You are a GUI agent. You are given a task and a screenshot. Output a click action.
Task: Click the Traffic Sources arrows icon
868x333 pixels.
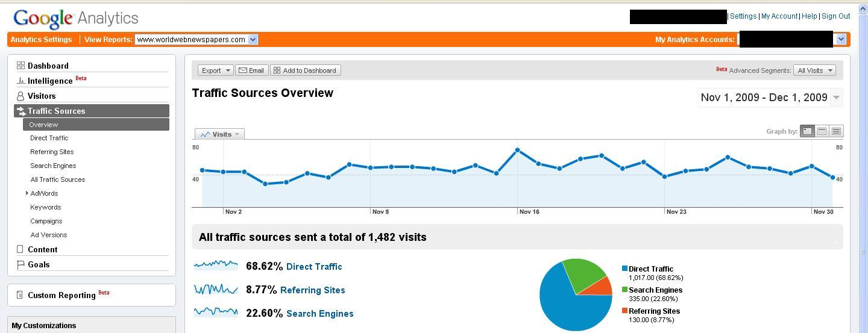pyautogui.click(x=21, y=111)
